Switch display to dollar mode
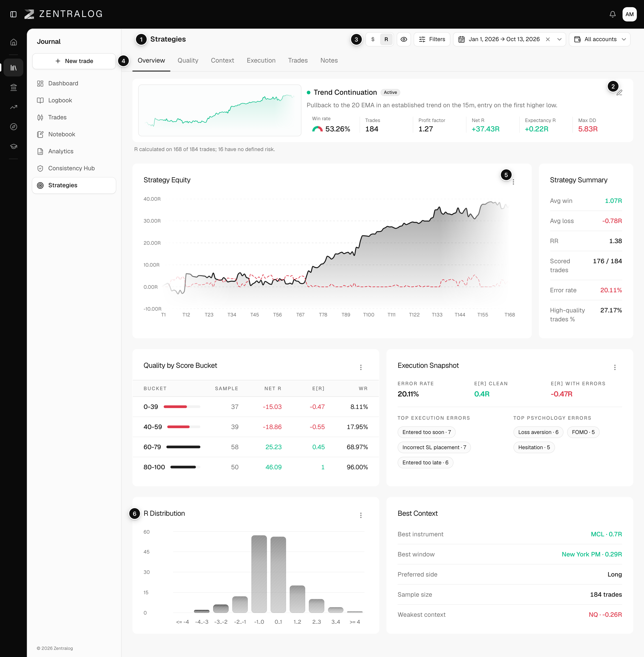 [x=373, y=40]
